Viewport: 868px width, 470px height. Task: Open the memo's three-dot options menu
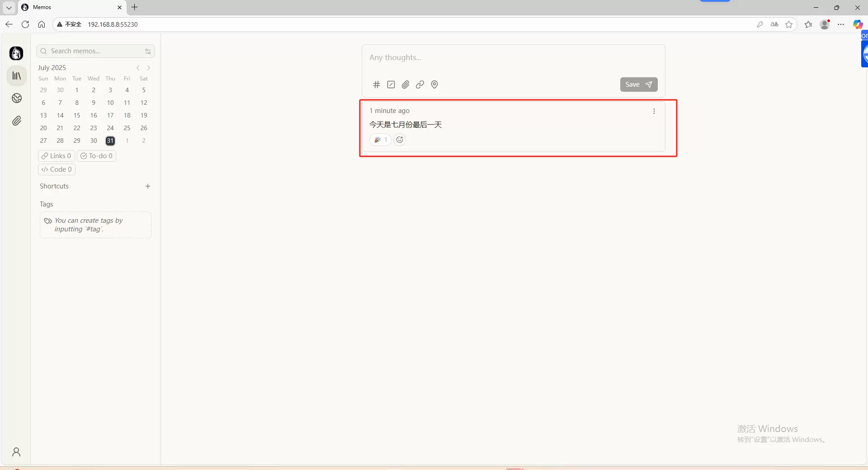(654, 111)
